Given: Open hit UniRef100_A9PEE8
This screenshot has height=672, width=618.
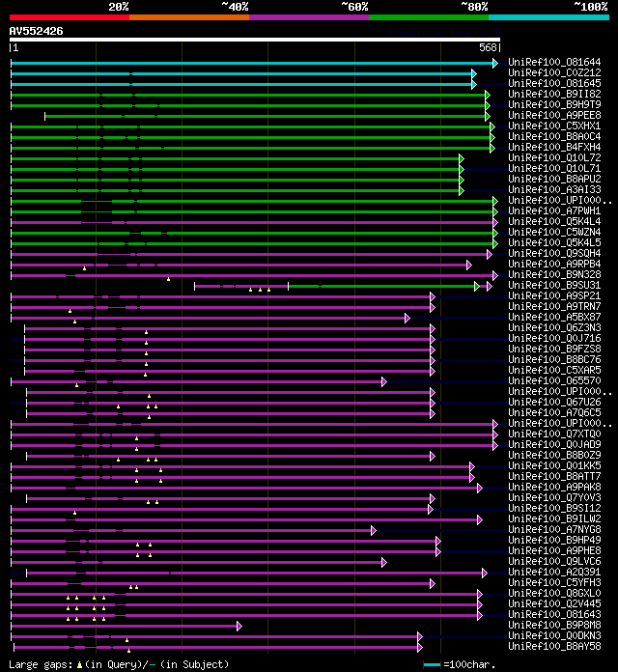Looking at the screenshot, I should point(554,115).
